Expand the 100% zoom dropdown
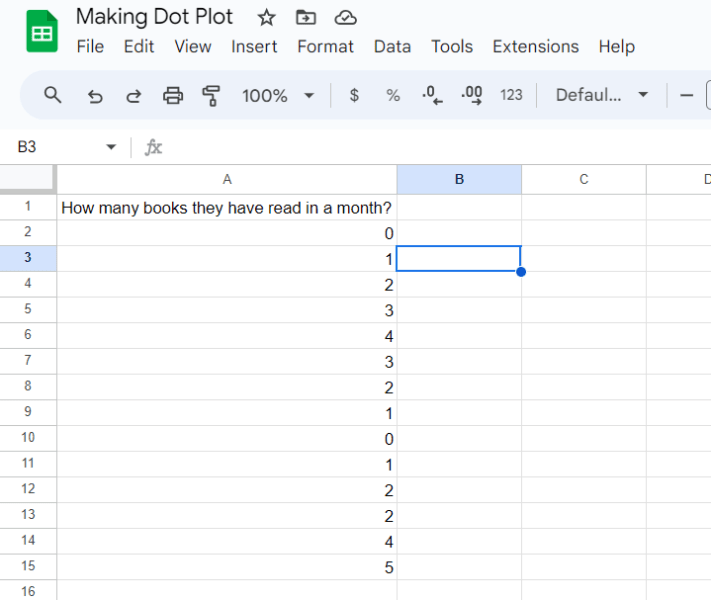 pos(278,95)
